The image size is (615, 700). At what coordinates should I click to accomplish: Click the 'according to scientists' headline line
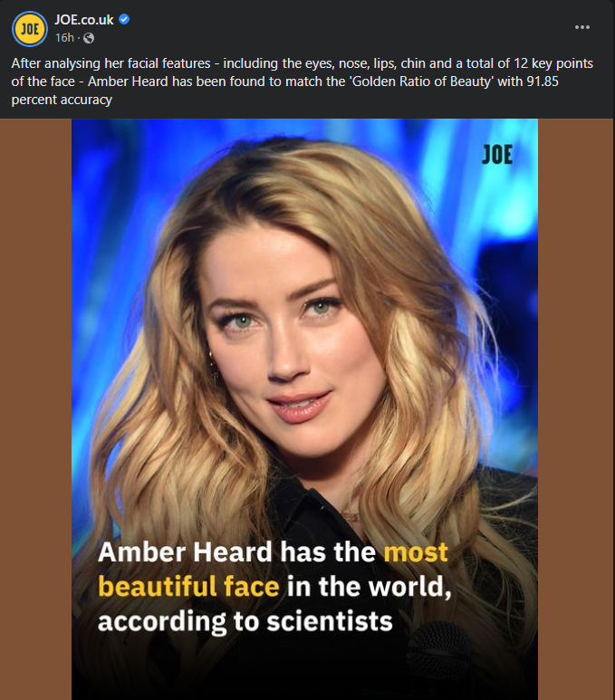coord(245,621)
